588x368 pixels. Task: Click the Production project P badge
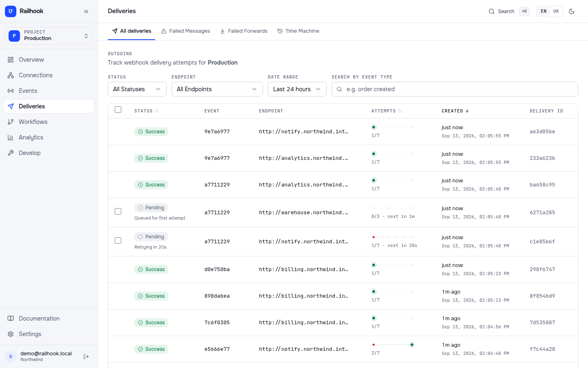click(14, 36)
